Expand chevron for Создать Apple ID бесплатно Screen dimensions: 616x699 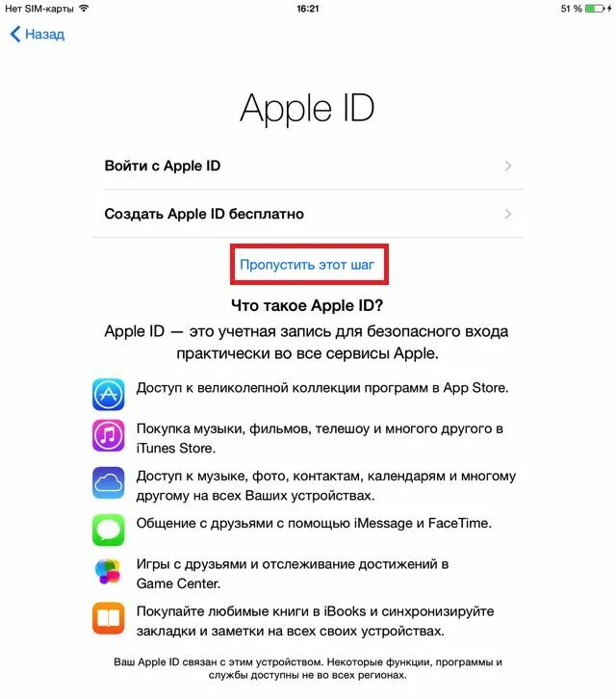pos(507,214)
